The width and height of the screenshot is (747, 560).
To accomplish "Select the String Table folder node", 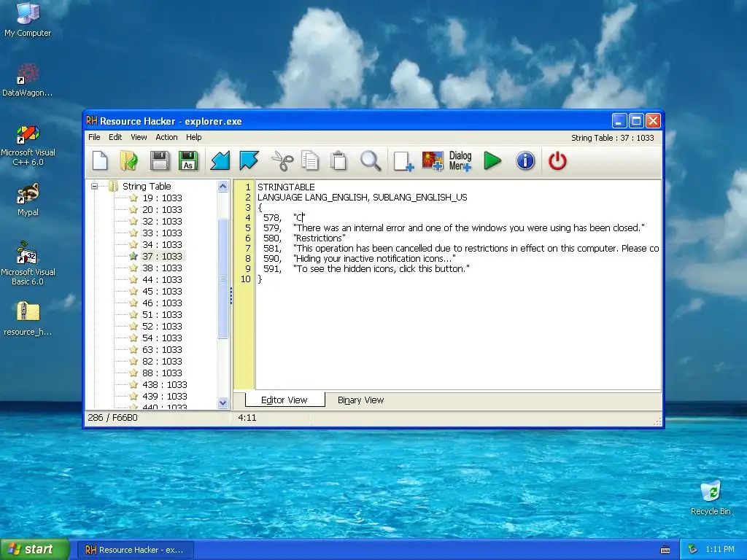I will [x=147, y=186].
